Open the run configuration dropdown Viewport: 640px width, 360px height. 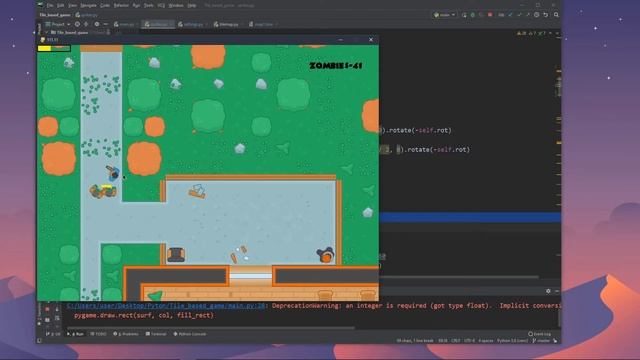tap(444, 15)
